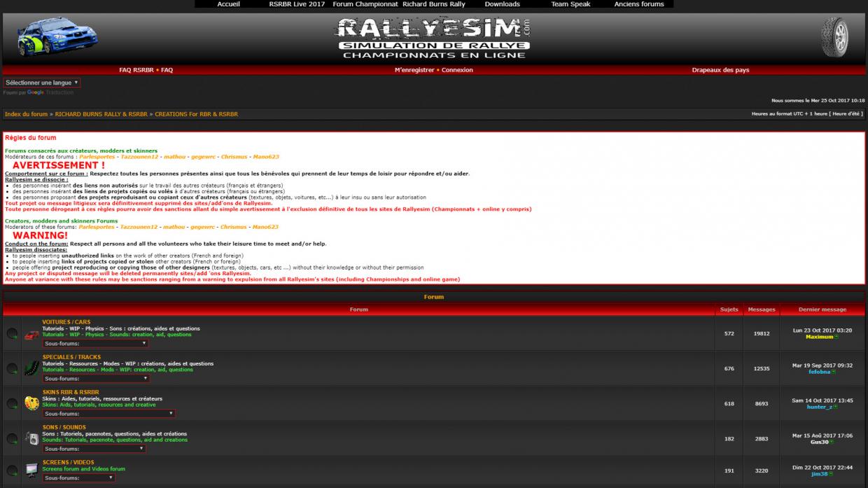Open Richard Burns Rally menu item

tap(434, 4)
